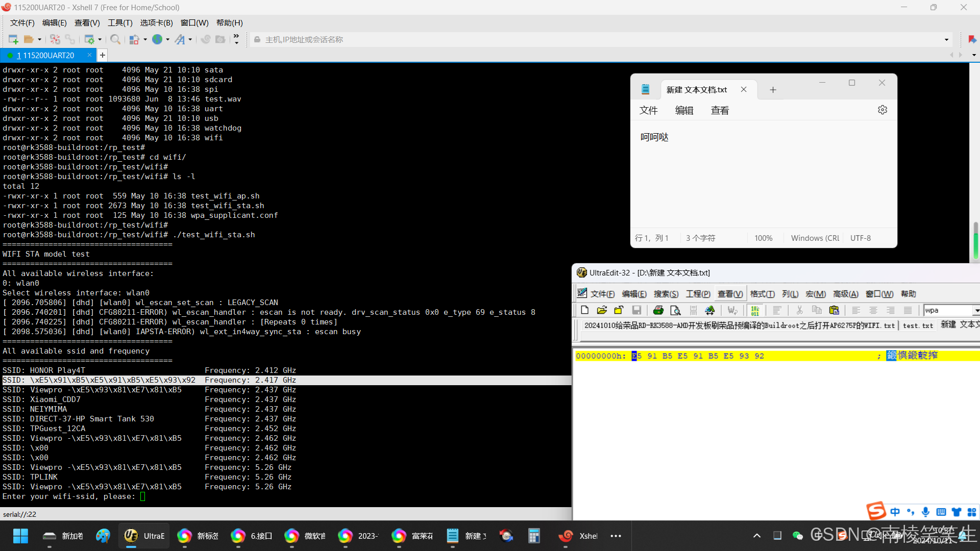Viewport: 980px width, 551px height.
Task: Switch to the test.txt tab in UltraEdit
Action: point(917,325)
